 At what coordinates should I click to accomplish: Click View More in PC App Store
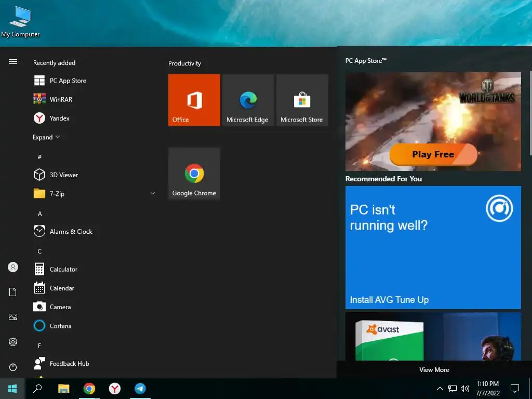point(434,370)
